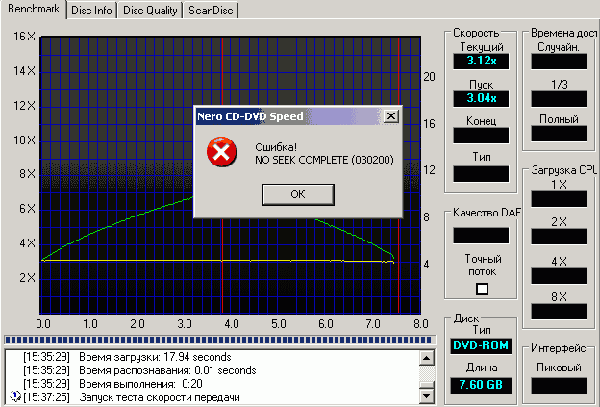Click the Пиковый interface field
The image size is (600, 407).
(559, 386)
